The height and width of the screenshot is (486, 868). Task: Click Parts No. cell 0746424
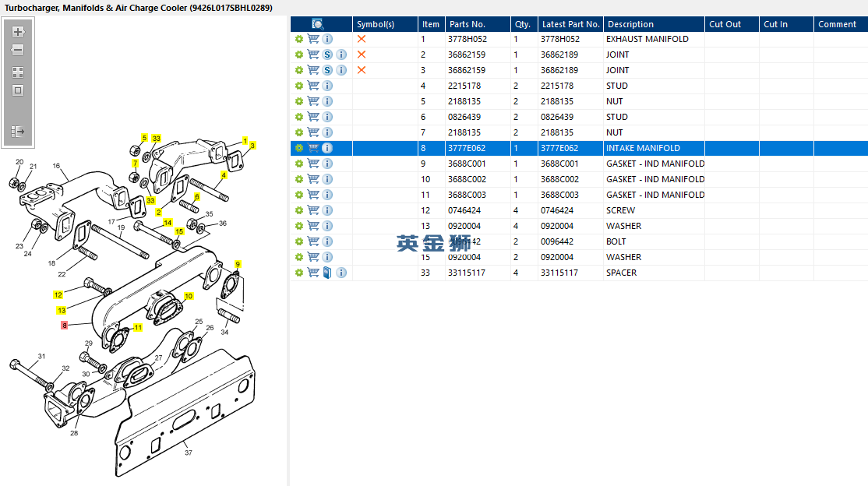tap(478, 210)
